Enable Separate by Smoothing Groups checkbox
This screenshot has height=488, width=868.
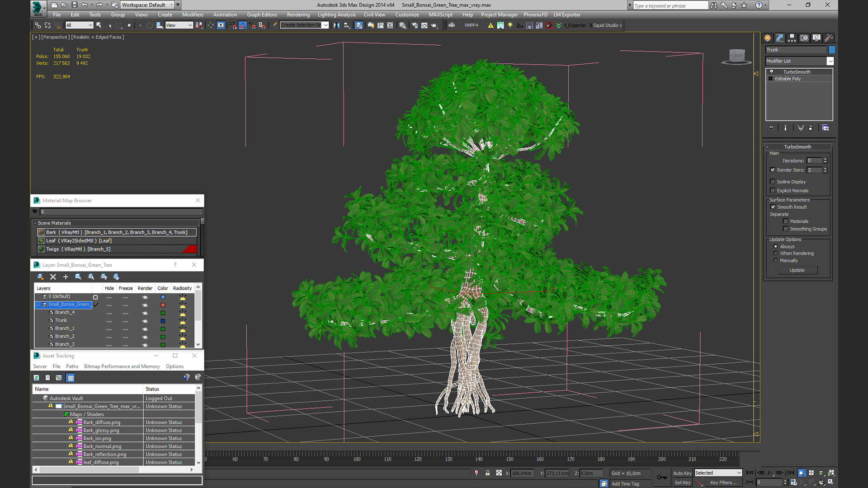(786, 229)
